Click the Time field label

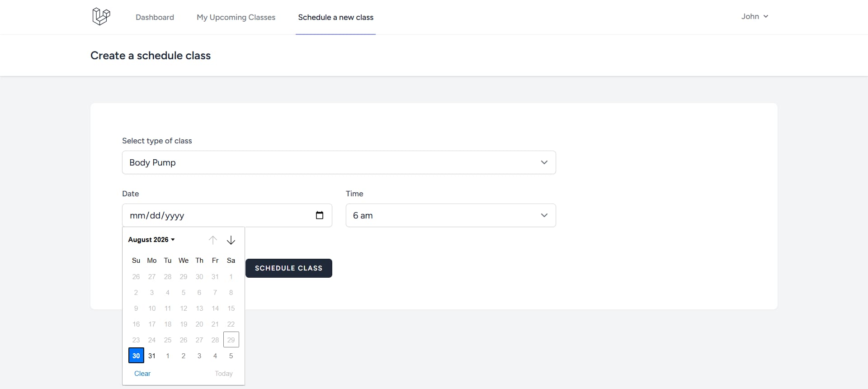pos(354,194)
